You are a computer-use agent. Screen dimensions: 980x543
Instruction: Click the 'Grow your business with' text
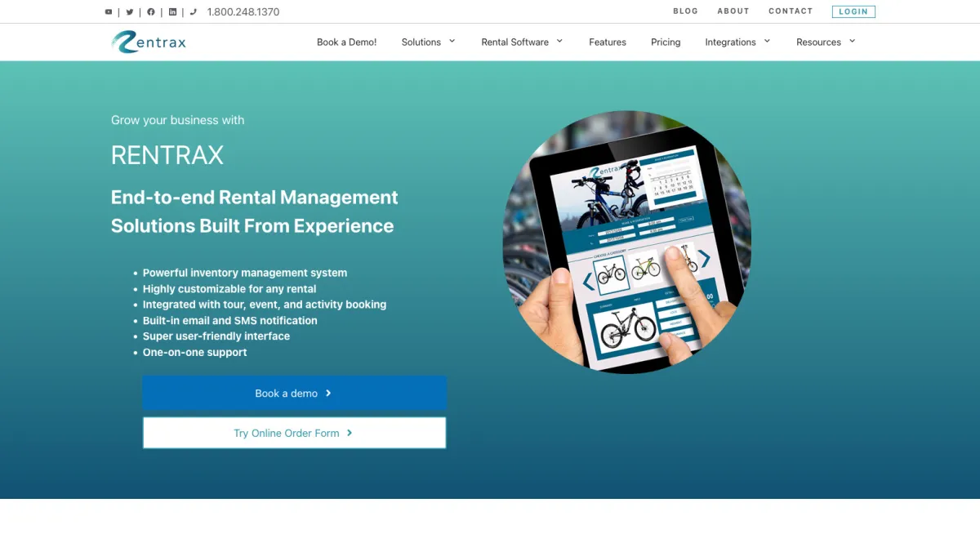click(x=177, y=120)
